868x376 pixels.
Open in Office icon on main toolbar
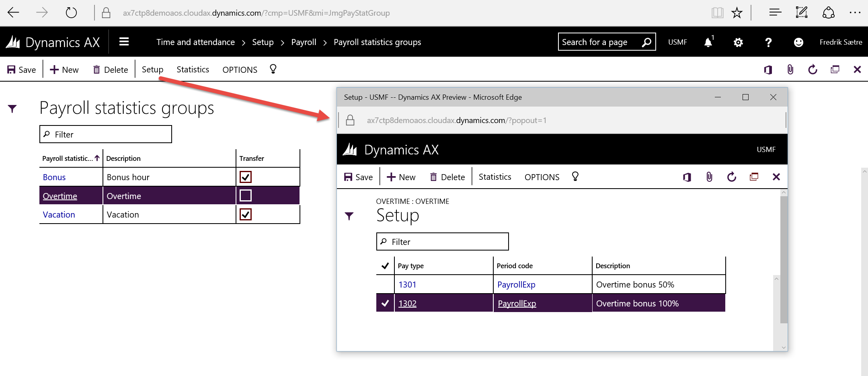(x=767, y=70)
